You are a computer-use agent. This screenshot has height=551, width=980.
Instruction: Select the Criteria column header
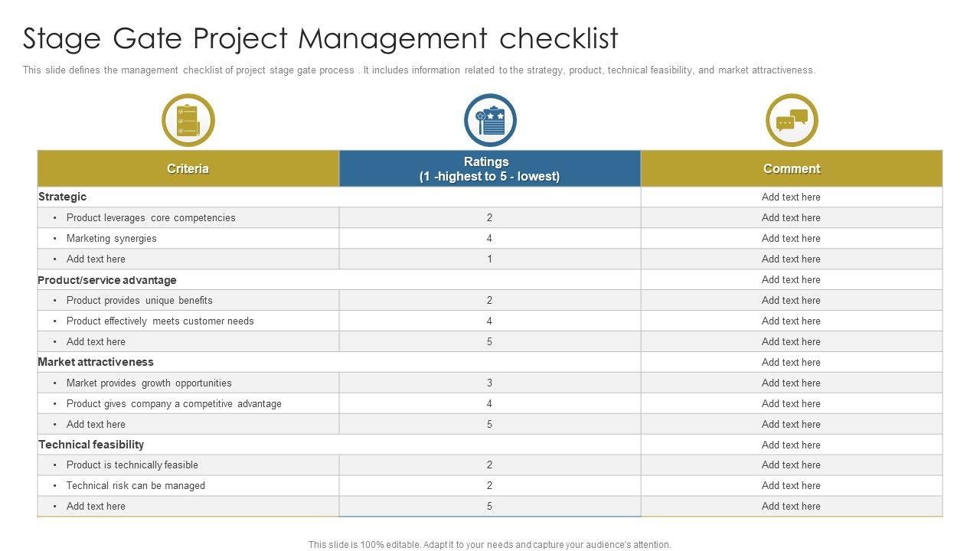188,168
